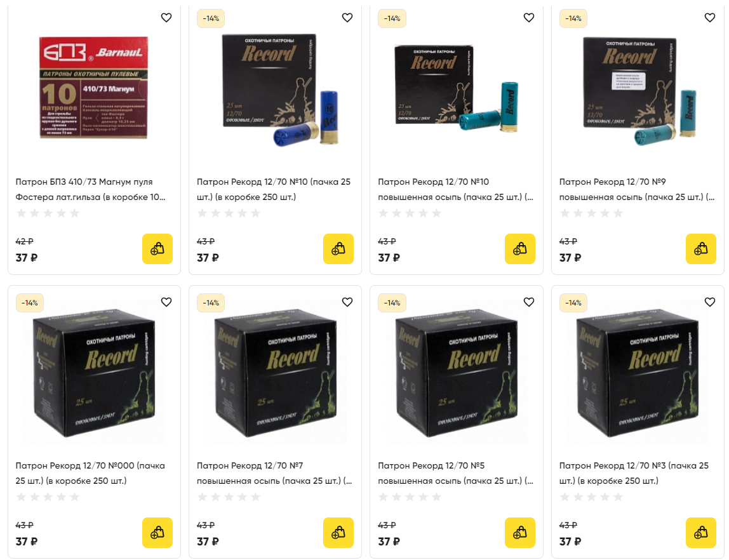Add Рекорд 12/70 №3 to cart
The image size is (729, 560).
click(700, 533)
